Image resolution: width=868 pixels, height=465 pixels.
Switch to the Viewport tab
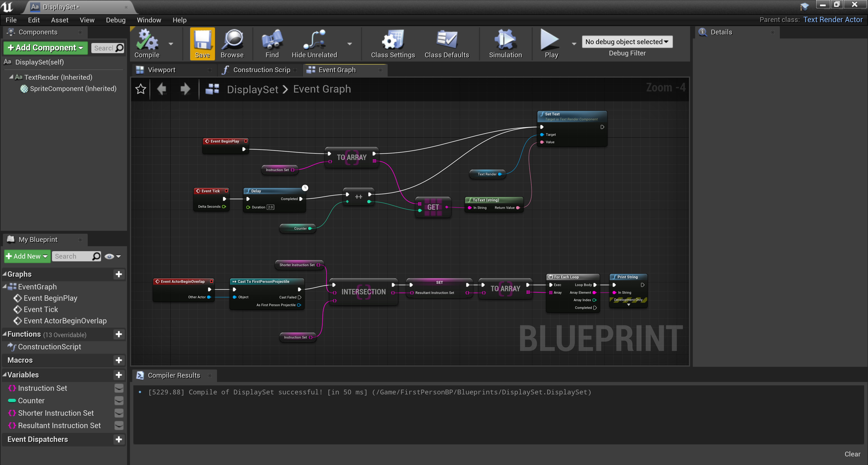coord(161,70)
